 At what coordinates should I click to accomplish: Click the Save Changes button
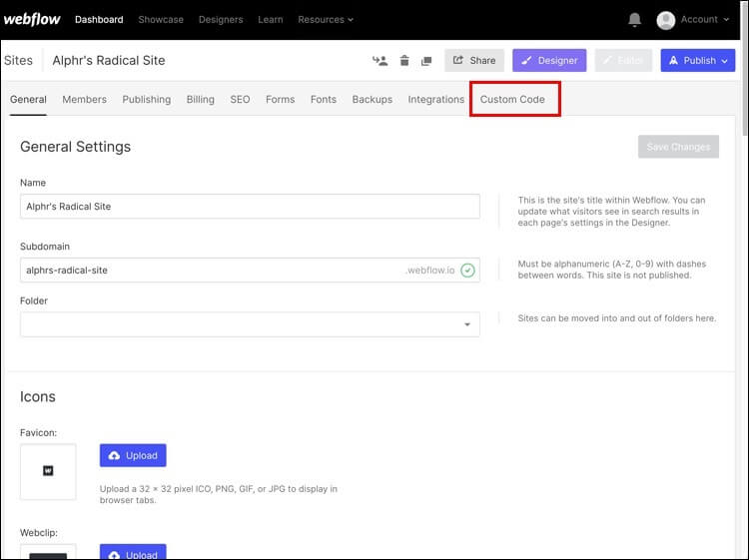point(678,147)
